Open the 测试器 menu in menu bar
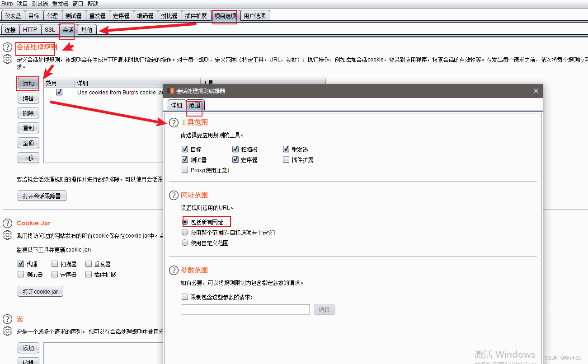The width and height of the screenshot is (588, 364). [40, 4]
